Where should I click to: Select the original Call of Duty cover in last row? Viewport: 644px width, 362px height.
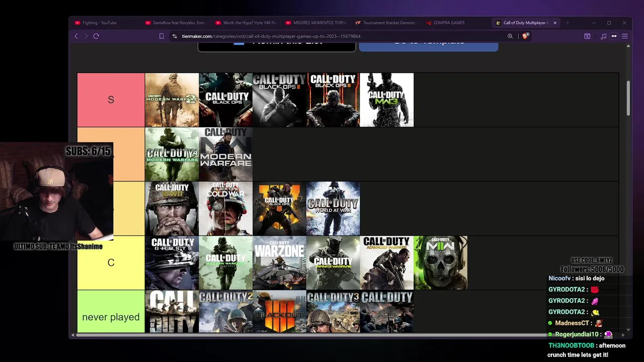387,312
